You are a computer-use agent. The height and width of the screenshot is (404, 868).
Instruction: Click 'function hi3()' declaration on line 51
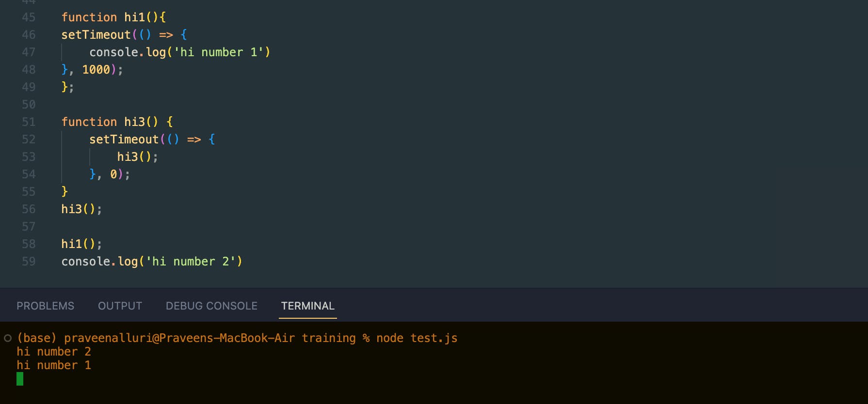[110, 122]
